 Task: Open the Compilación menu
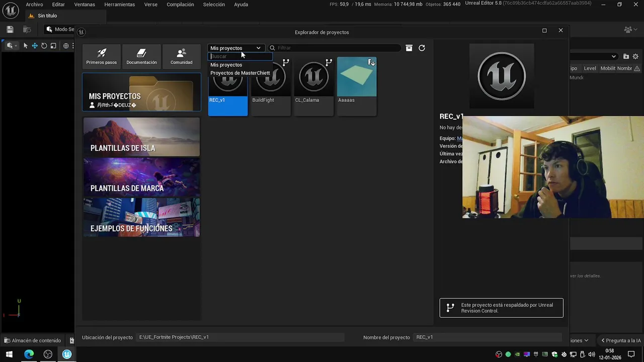tap(180, 5)
